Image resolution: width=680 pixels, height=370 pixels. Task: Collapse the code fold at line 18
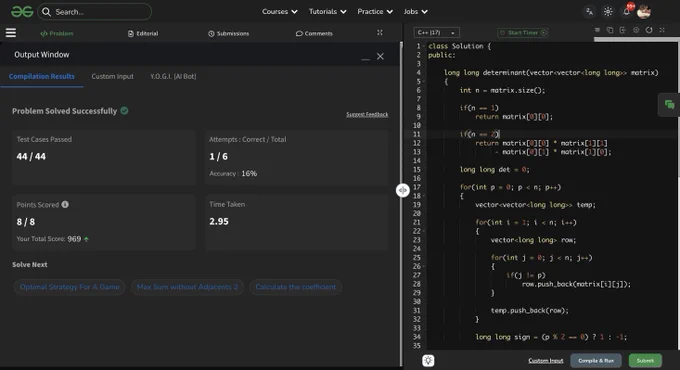coord(424,196)
